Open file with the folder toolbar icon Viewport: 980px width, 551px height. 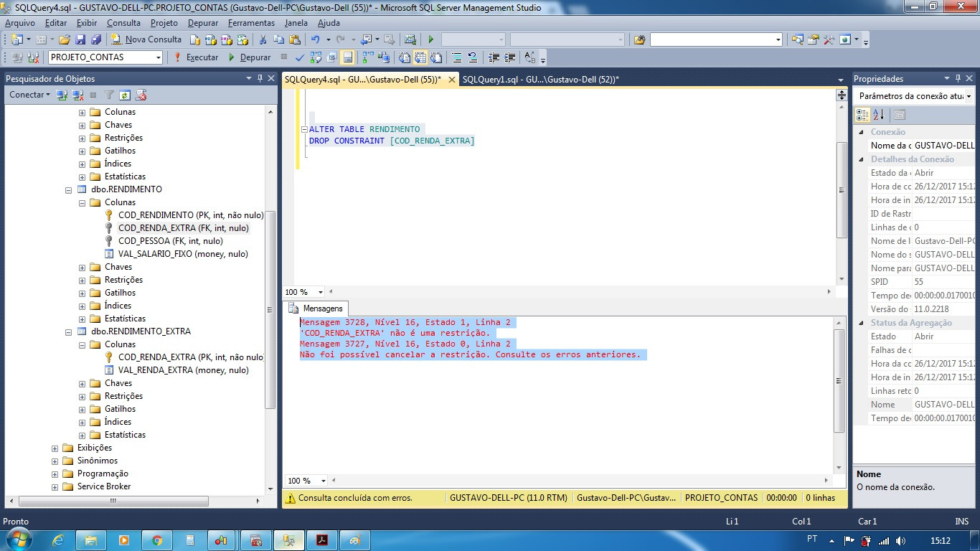point(64,39)
